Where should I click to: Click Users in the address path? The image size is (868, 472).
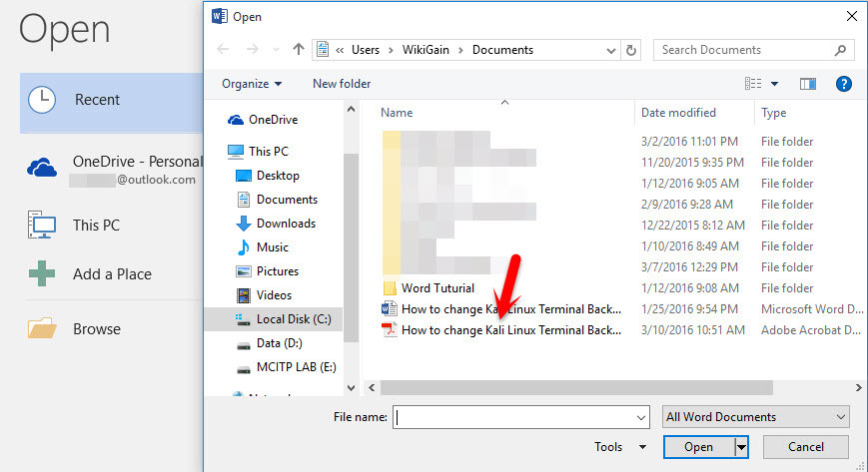[366, 50]
